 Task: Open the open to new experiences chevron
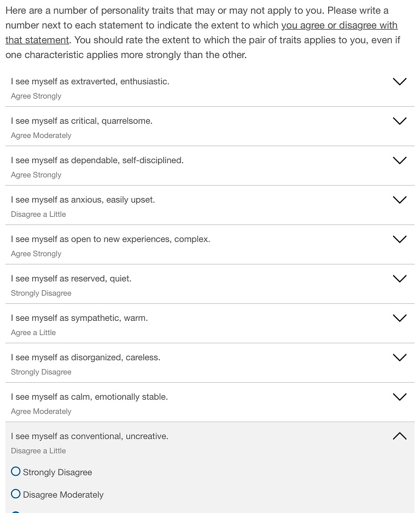[x=400, y=239]
